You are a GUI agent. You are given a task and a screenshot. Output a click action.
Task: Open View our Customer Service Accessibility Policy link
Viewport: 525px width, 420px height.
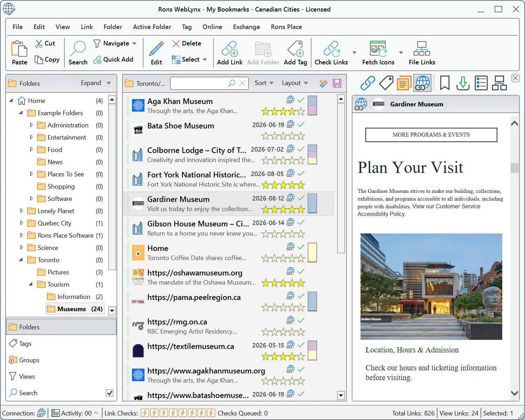[419, 210]
